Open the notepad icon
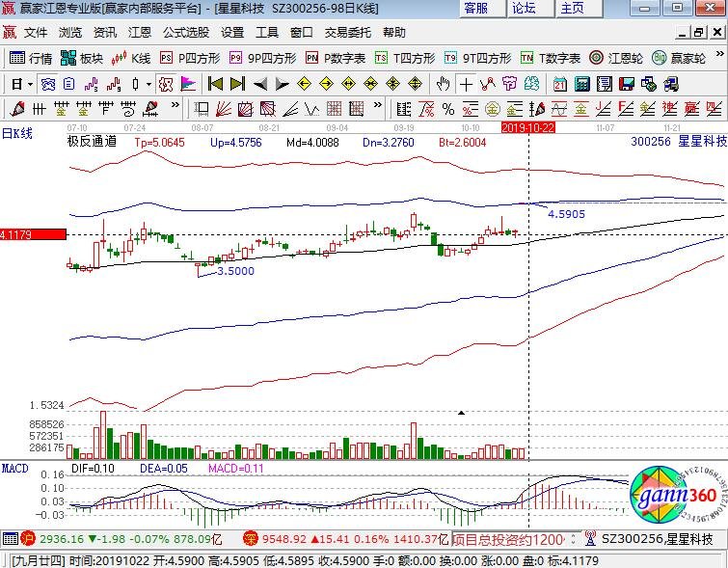This screenshot has width=728, height=568. (605, 85)
